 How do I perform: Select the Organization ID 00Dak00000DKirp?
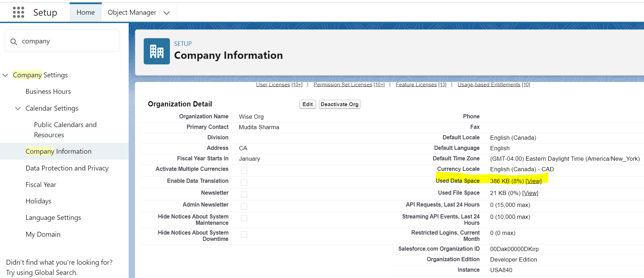click(x=514, y=249)
